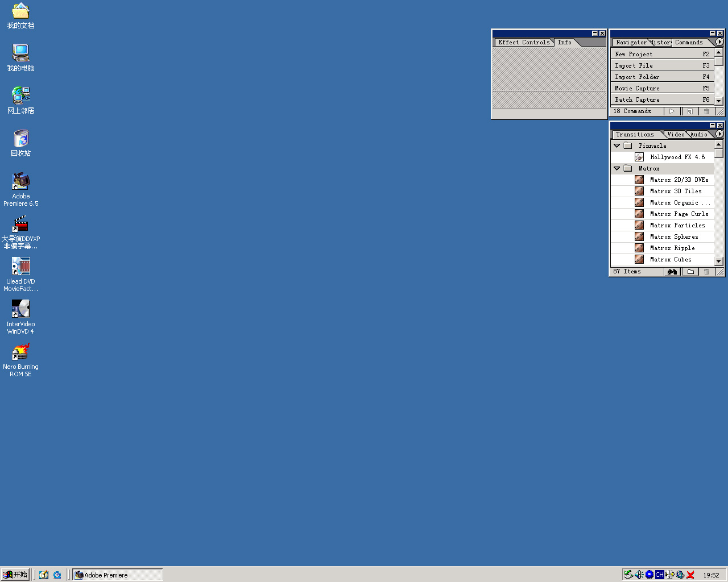The width and height of the screenshot is (728, 582).
Task: Click the Pinnacle folder icon
Action: click(628, 145)
